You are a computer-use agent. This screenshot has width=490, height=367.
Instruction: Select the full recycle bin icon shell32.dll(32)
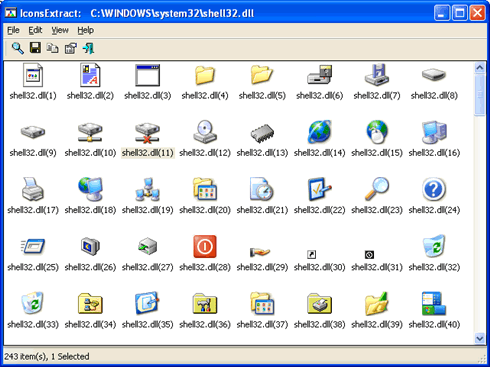pyautogui.click(x=434, y=246)
